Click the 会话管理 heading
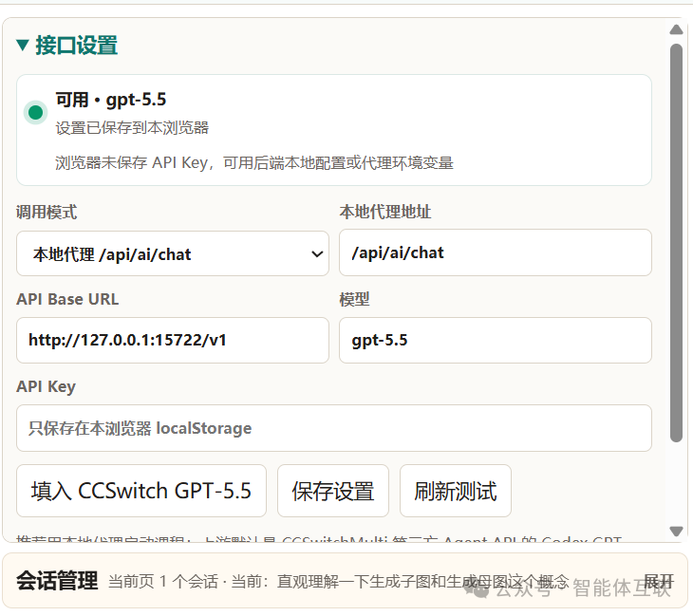This screenshot has height=616, width=693. (x=57, y=581)
